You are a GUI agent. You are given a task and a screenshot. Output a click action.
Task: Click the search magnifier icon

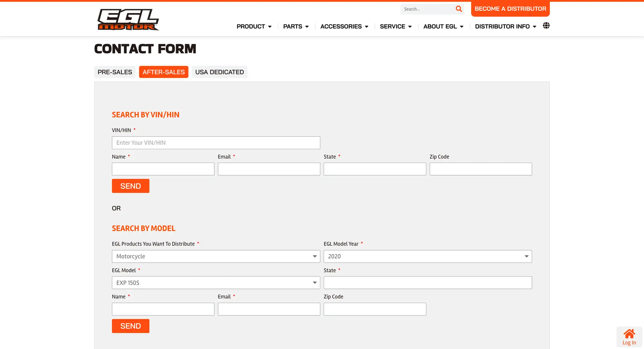tap(459, 9)
